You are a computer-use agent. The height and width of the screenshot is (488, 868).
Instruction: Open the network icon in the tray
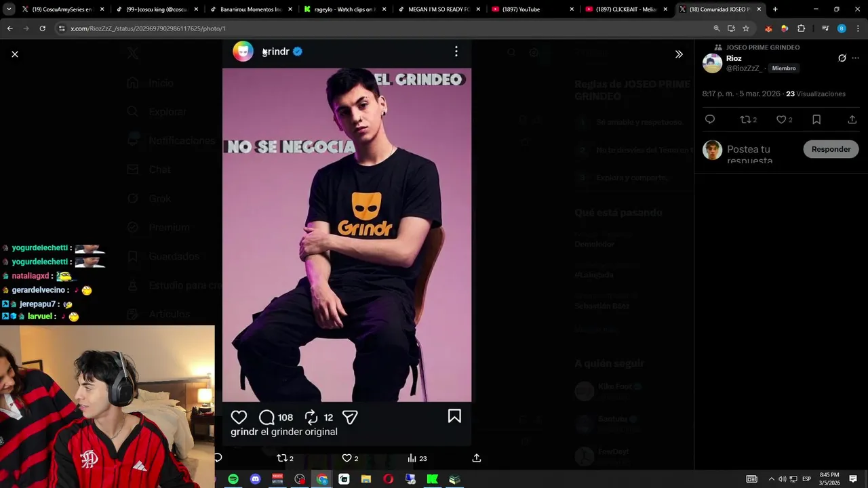tap(793, 479)
